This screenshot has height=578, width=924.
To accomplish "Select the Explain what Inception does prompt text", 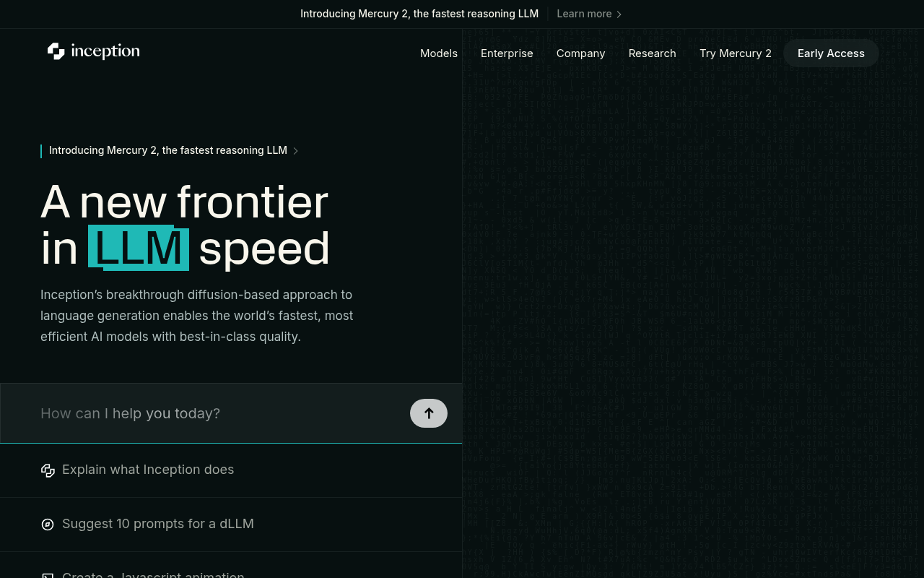I will [x=148, y=470].
